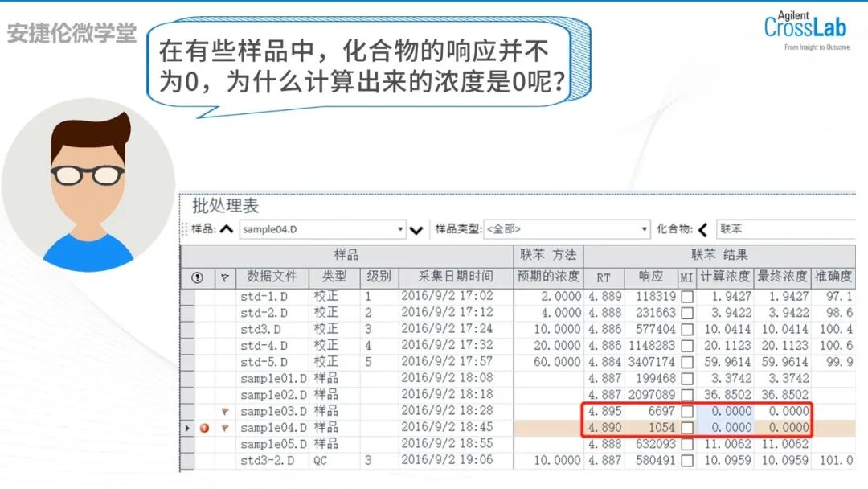Toggle MI checkbox for std-4.D

click(x=687, y=346)
